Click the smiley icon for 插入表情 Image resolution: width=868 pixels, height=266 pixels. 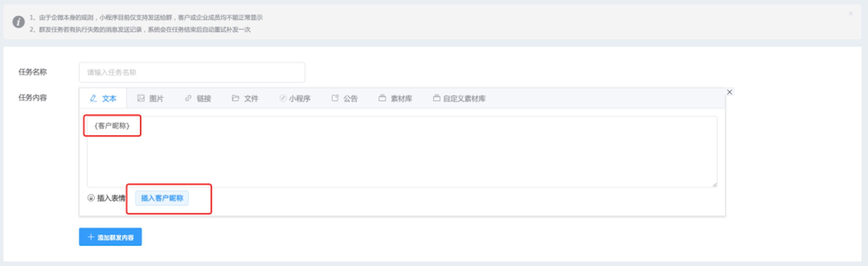pos(91,198)
